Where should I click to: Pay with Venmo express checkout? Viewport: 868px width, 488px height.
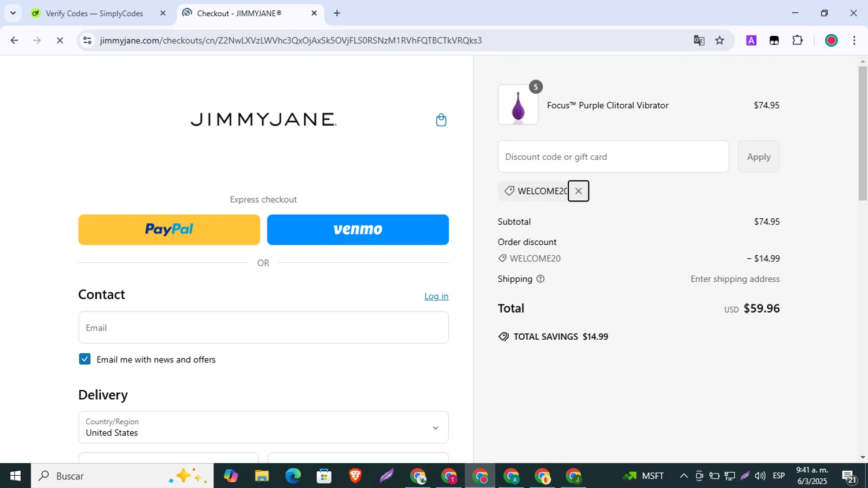coord(358,230)
